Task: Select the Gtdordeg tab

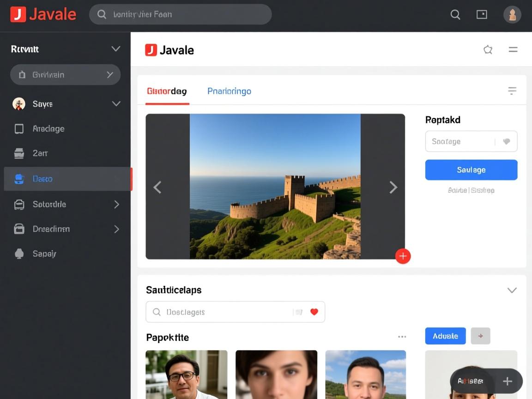Action: pyautogui.click(x=167, y=91)
